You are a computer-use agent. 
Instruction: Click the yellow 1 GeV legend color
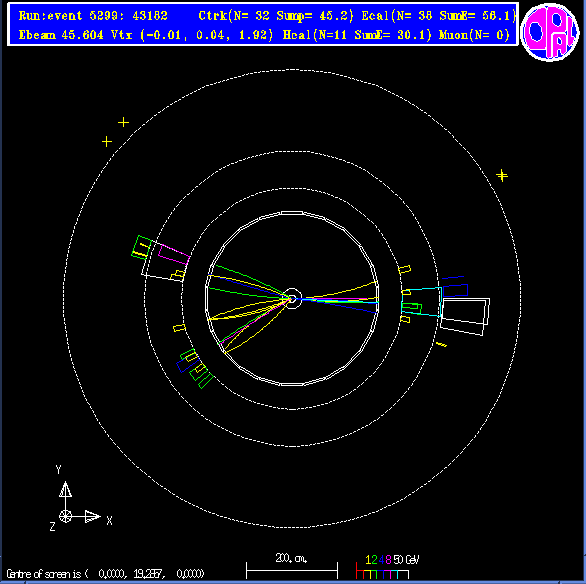368,560
